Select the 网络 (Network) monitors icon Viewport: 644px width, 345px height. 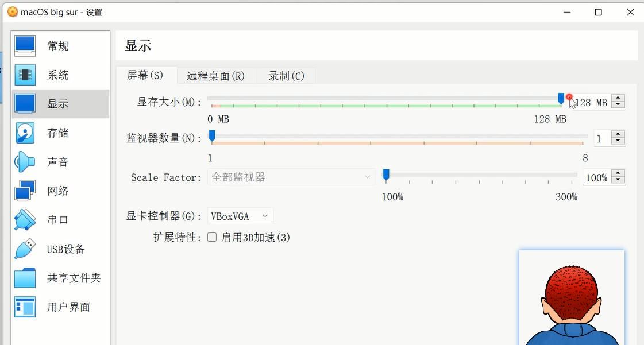[x=25, y=191]
